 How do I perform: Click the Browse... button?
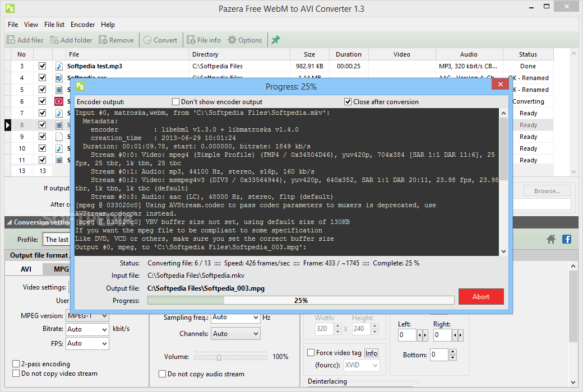tap(547, 191)
